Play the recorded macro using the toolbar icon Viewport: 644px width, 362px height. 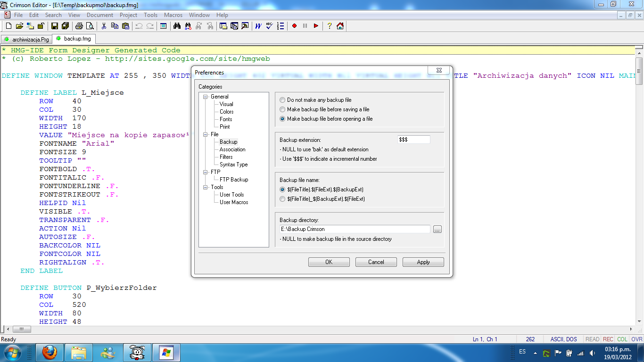tap(315, 26)
